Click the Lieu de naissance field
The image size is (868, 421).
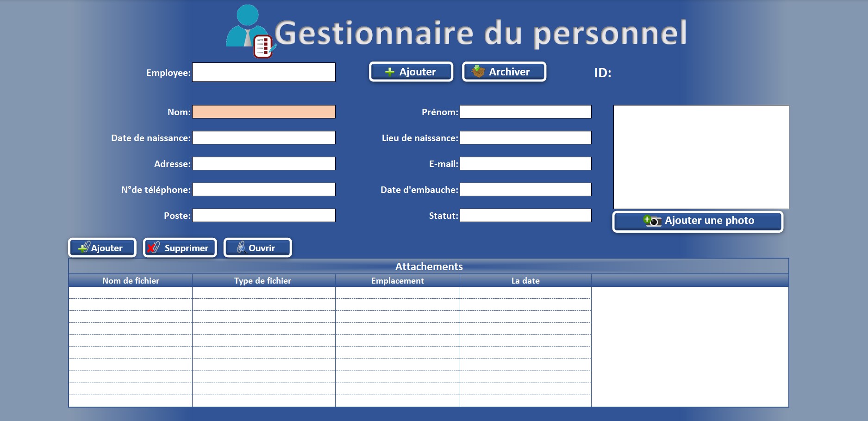[525, 138]
